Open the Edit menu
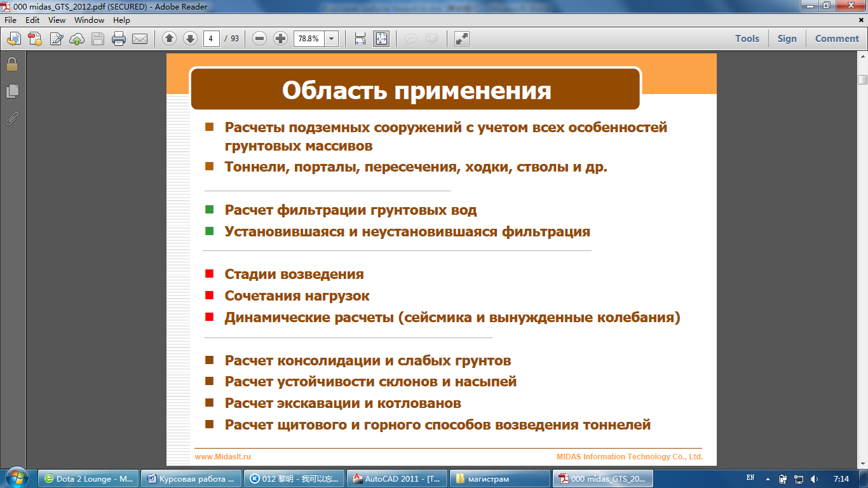868x488 pixels. [x=32, y=20]
